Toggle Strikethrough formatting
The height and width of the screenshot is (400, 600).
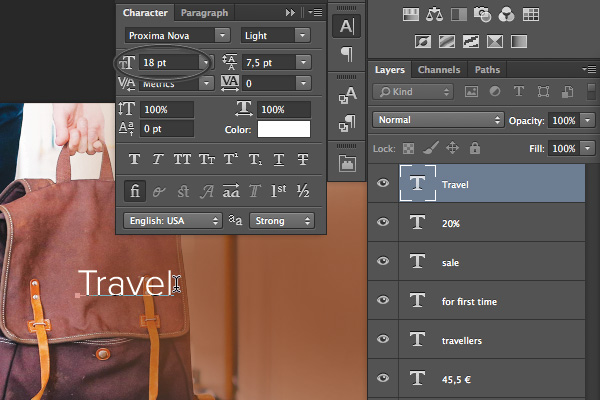tap(303, 159)
